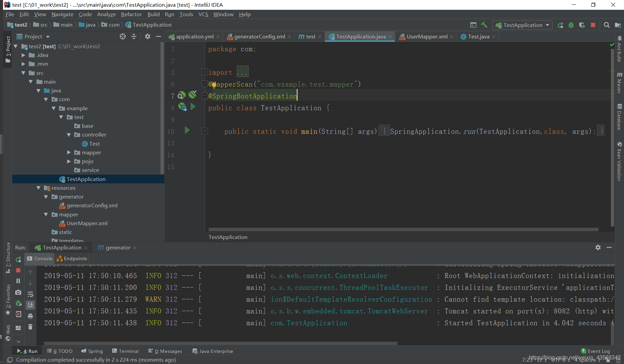Collapse the resources folder
This screenshot has height=364, width=624.
pos(38,188)
